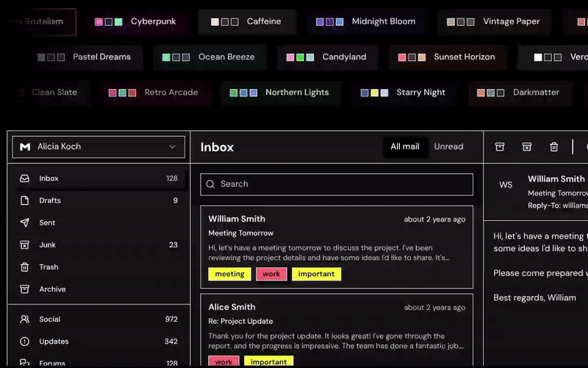The image size is (588, 368).
Task: Click Inbox unread count 128
Action: click(x=172, y=178)
